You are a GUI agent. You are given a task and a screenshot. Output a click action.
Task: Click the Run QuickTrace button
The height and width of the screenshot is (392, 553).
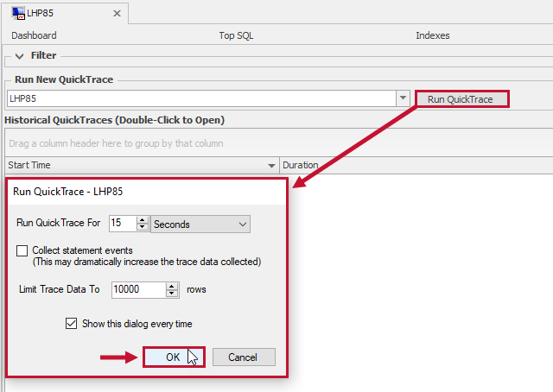[462, 99]
